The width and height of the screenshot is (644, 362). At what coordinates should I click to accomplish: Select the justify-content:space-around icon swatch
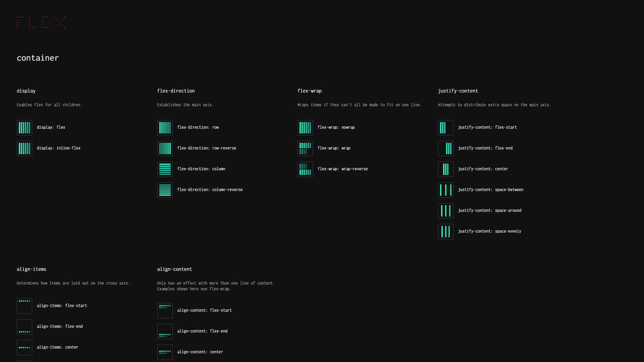coord(445,210)
